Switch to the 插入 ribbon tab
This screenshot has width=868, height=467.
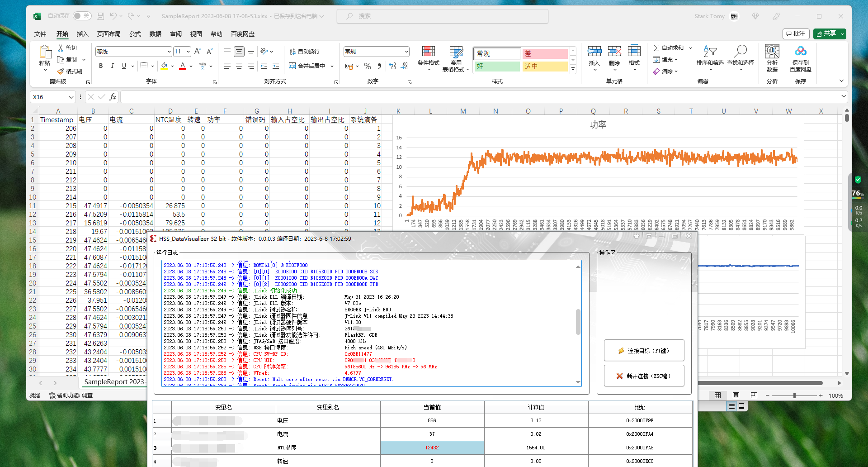click(82, 34)
